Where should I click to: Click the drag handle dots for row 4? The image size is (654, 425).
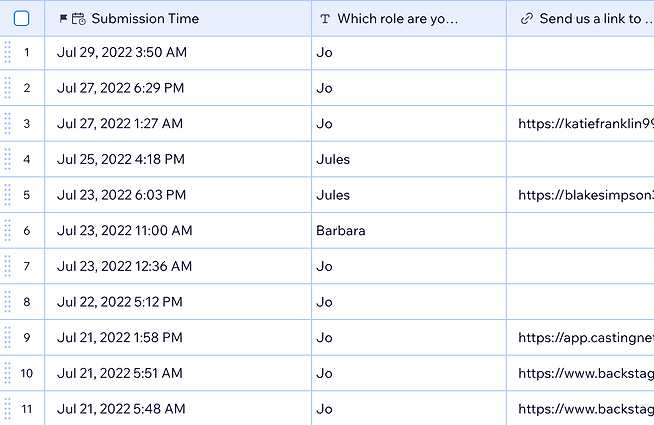click(x=8, y=159)
